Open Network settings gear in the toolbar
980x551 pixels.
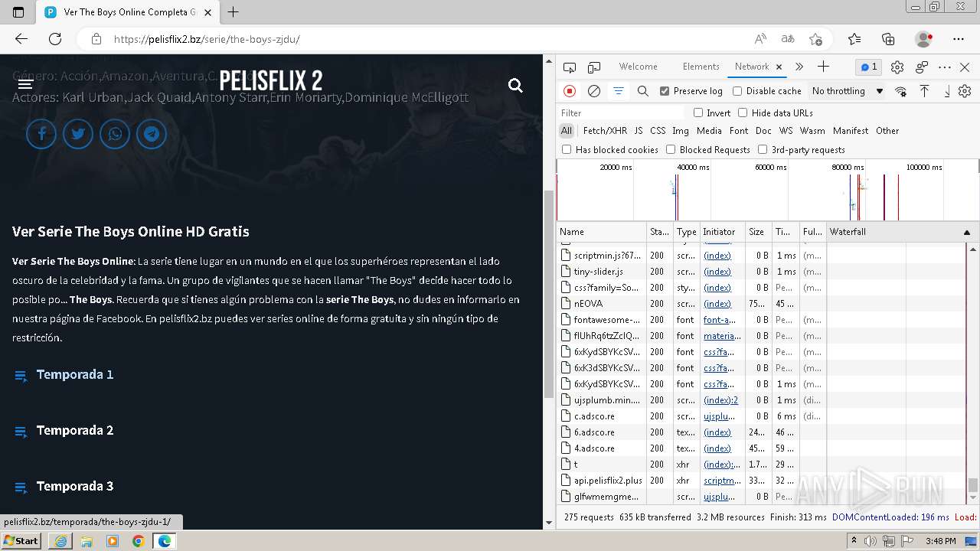(x=965, y=91)
